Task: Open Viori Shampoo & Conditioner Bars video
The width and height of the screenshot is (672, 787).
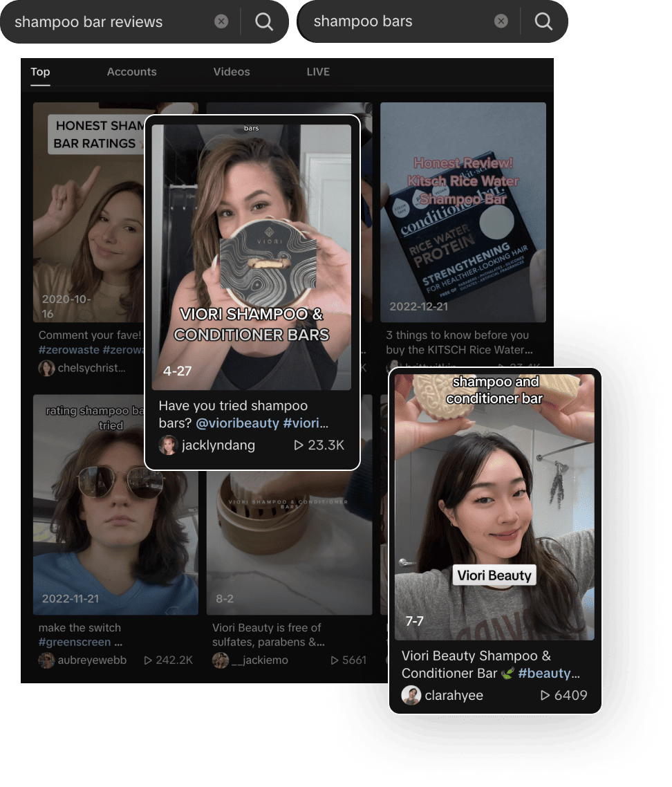Action: pyautogui.click(x=252, y=257)
